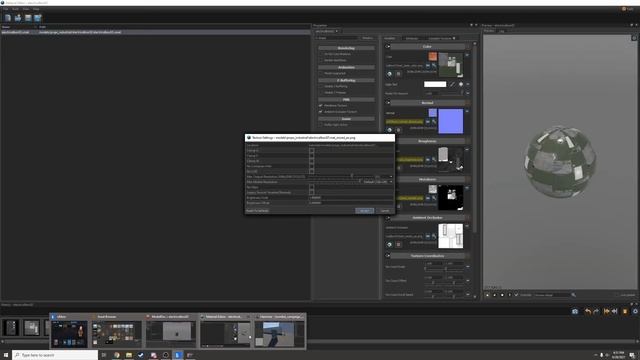Toggle the first Clamp checkbox in Texture Settings

pyautogui.click(x=311, y=151)
